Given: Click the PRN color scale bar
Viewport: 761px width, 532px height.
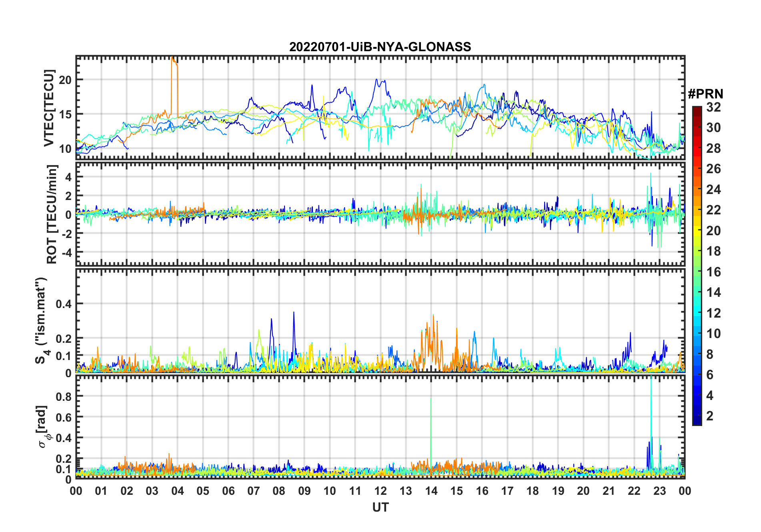Looking at the screenshot, I should pyautogui.click(x=697, y=266).
